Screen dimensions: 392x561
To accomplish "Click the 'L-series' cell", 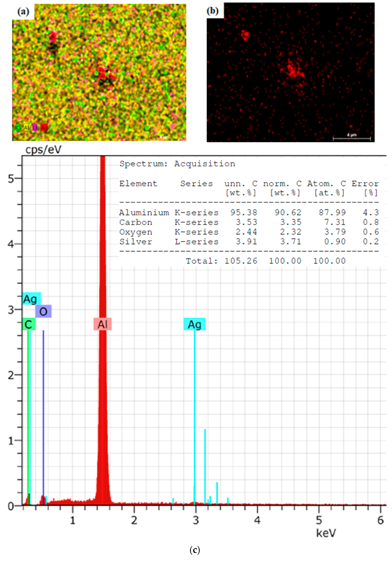I will 196,242.
